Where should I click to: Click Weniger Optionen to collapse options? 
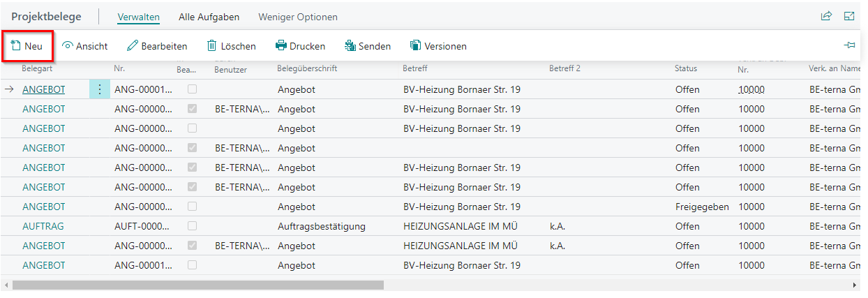coord(297,17)
